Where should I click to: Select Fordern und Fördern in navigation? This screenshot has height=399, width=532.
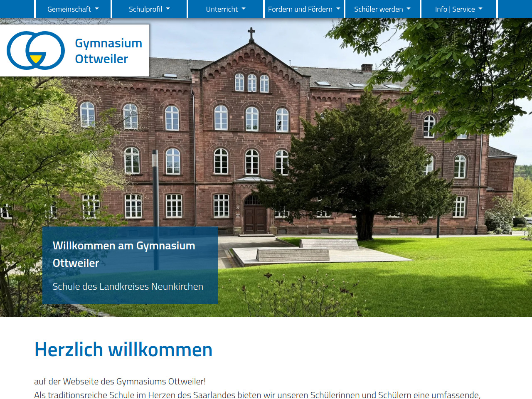click(300, 9)
